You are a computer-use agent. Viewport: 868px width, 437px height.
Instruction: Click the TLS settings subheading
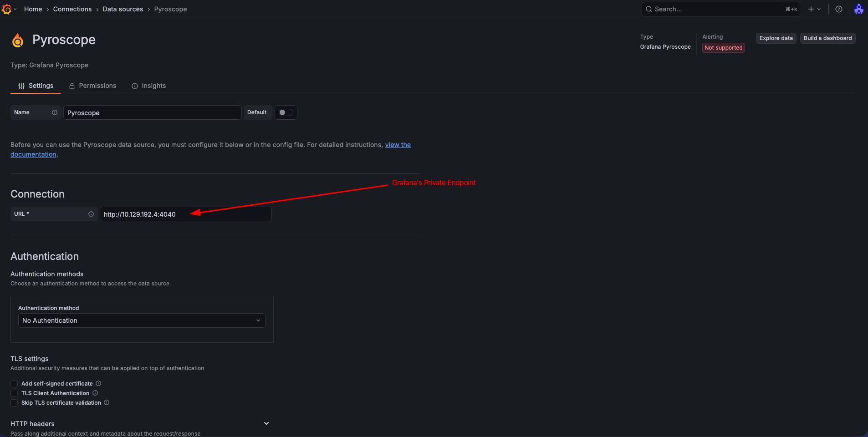pyautogui.click(x=29, y=359)
